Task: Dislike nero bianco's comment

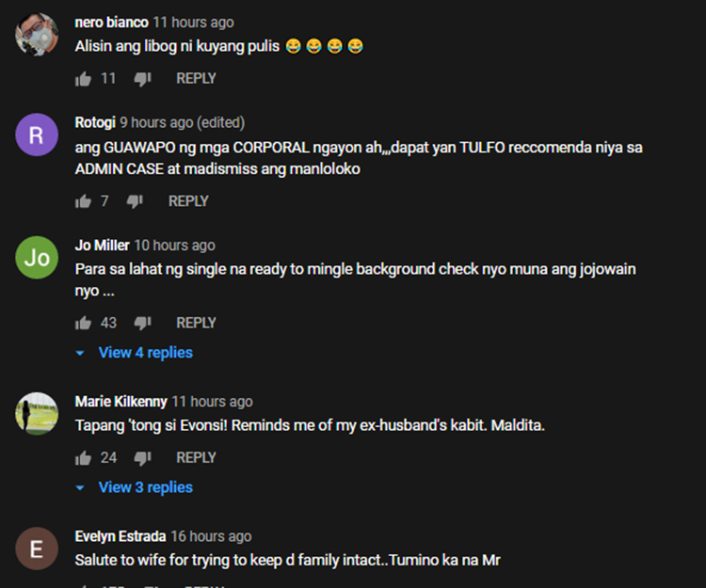Action: (142, 79)
